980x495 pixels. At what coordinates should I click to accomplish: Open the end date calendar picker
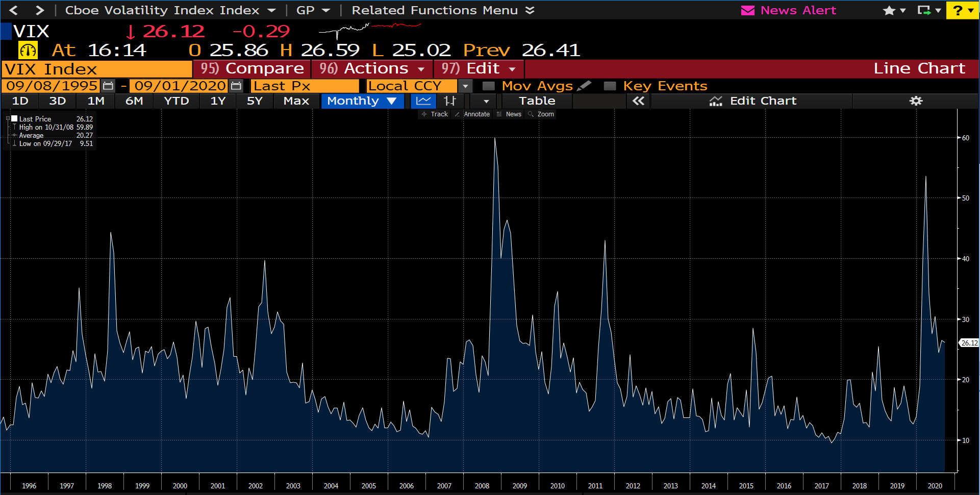[x=236, y=86]
